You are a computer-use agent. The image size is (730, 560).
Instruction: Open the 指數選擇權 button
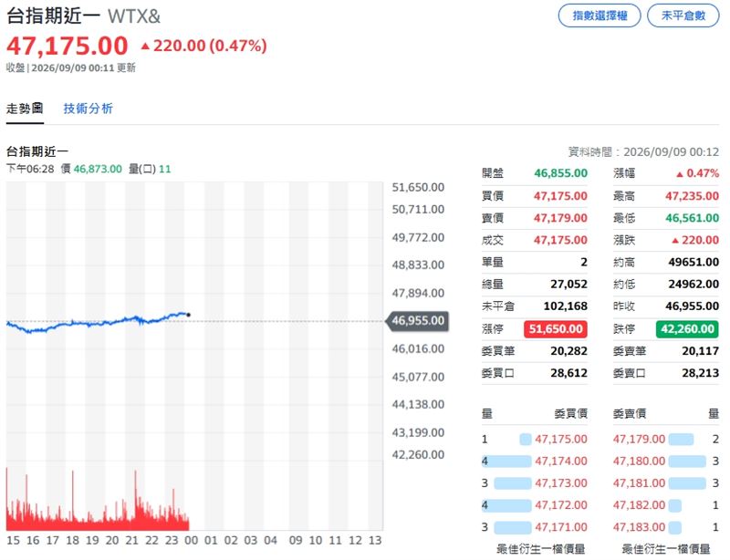click(600, 16)
